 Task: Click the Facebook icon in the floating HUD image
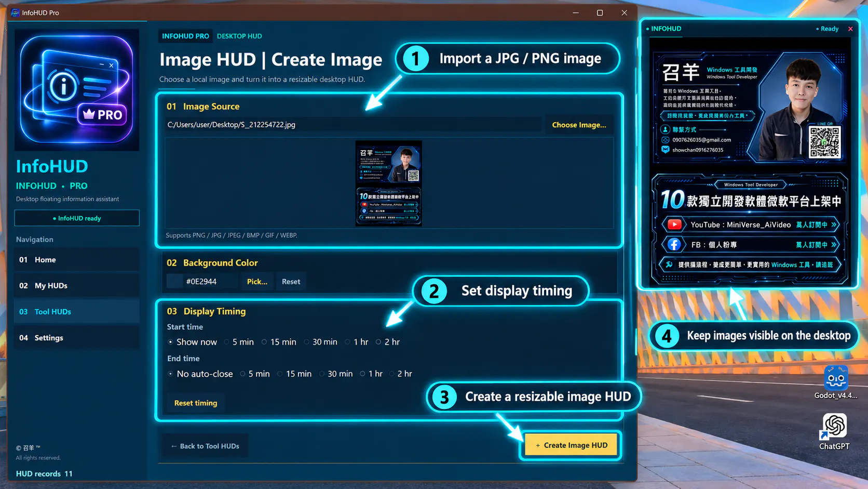tap(674, 244)
